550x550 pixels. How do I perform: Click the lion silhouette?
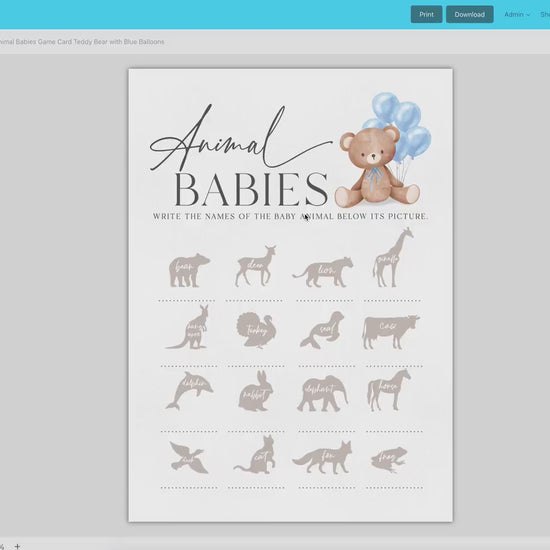pyautogui.click(x=323, y=272)
